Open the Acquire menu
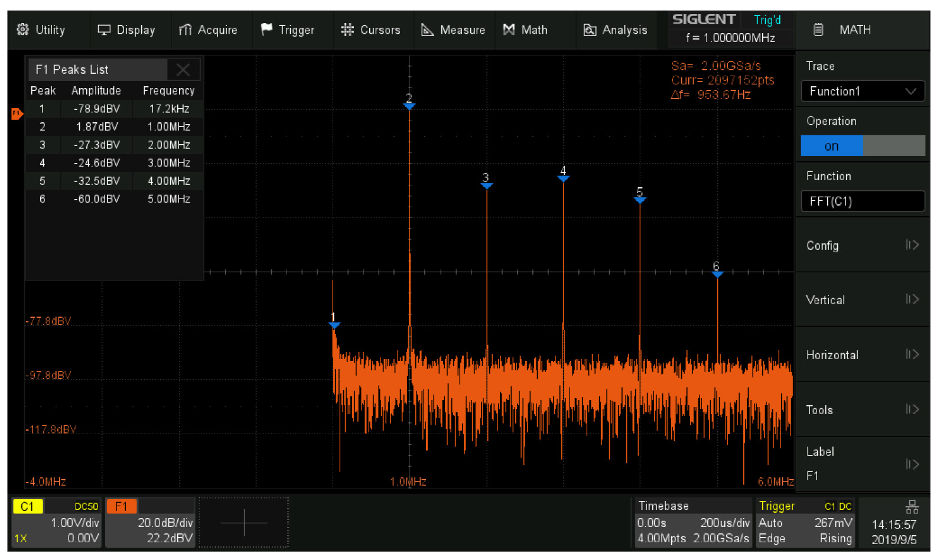 208,30
